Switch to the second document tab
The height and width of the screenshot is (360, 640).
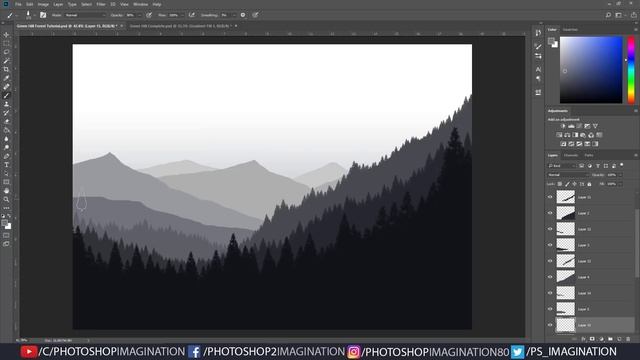[x=180, y=26]
